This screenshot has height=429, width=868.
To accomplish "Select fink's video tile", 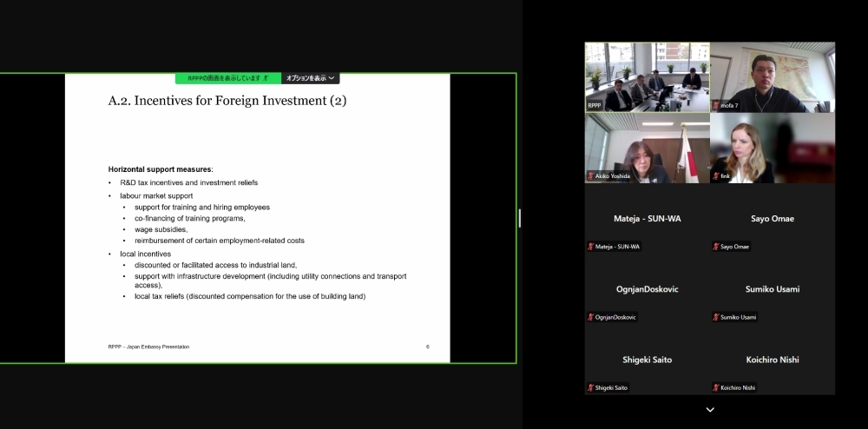I will click(x=773, y=148).
